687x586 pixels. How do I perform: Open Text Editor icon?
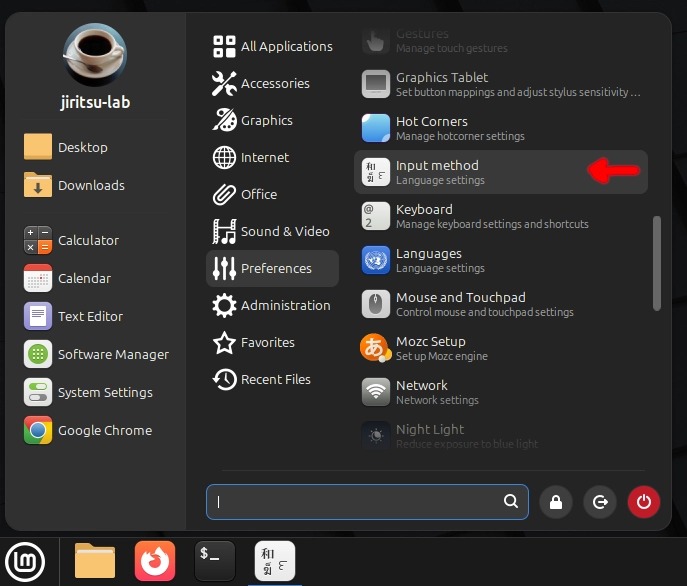coord(38,316)
